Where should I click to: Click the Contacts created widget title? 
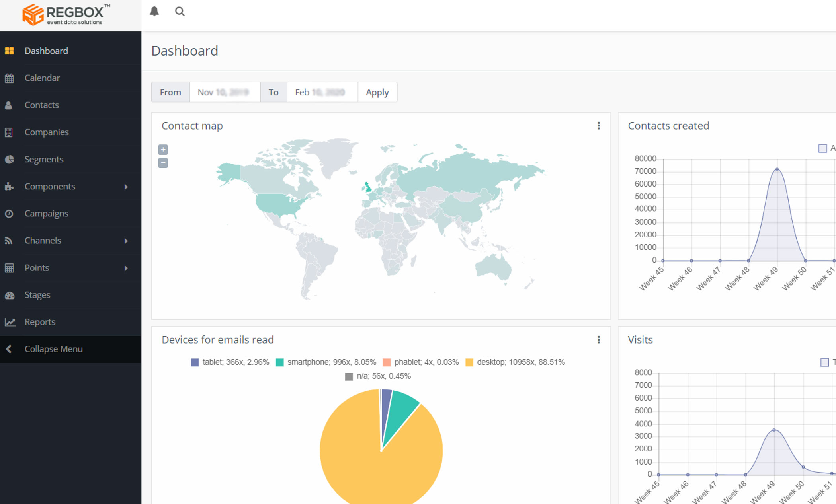click(668, 126)
